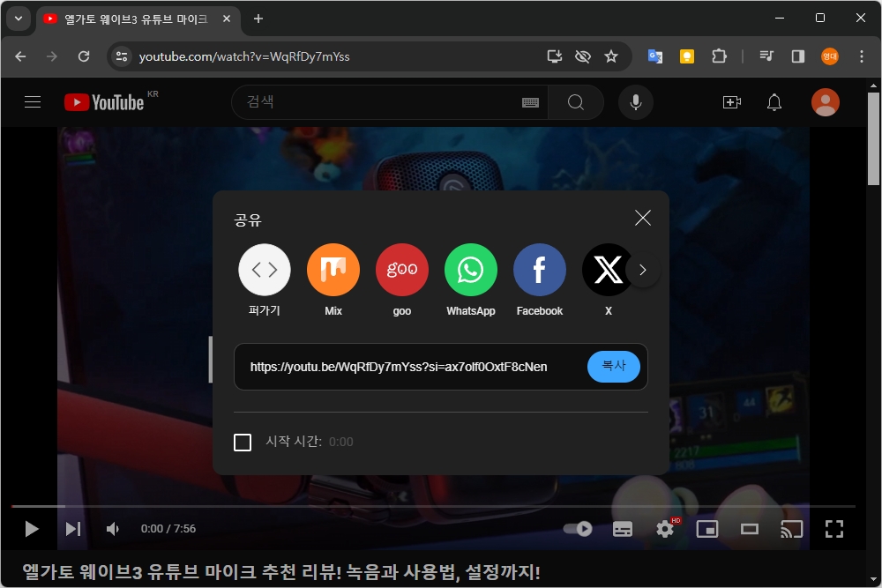The height and width of the screenshot is (588, 882).
Task: Share the video to X
Action: tap(608, 270)
